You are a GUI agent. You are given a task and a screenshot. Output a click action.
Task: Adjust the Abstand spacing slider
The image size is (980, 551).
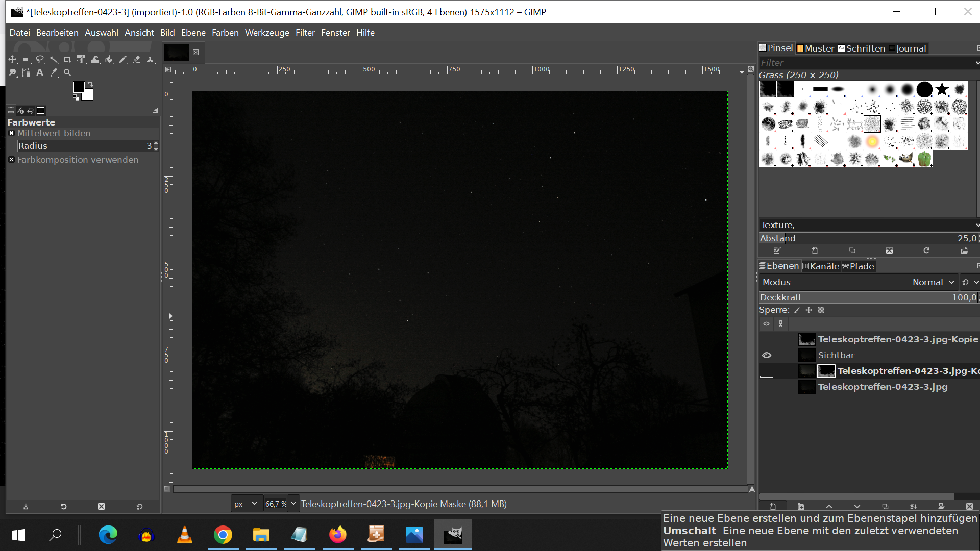click(868, 238)
